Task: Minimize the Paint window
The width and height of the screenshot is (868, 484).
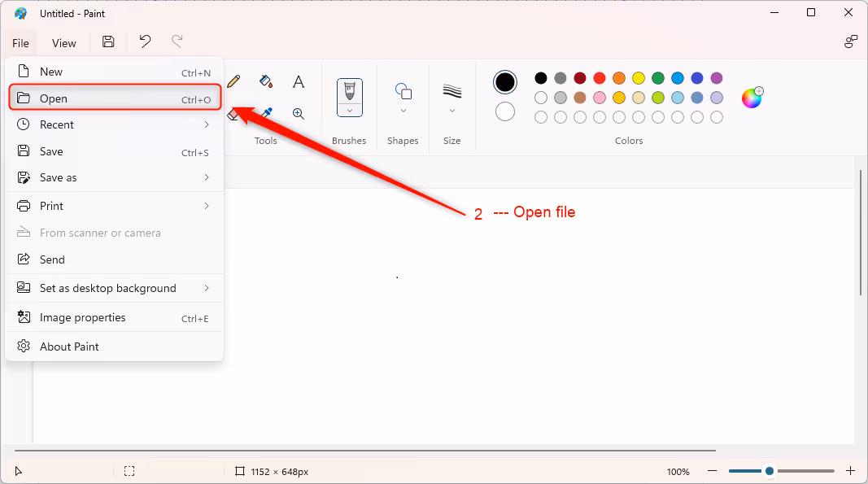Action: 774,13
